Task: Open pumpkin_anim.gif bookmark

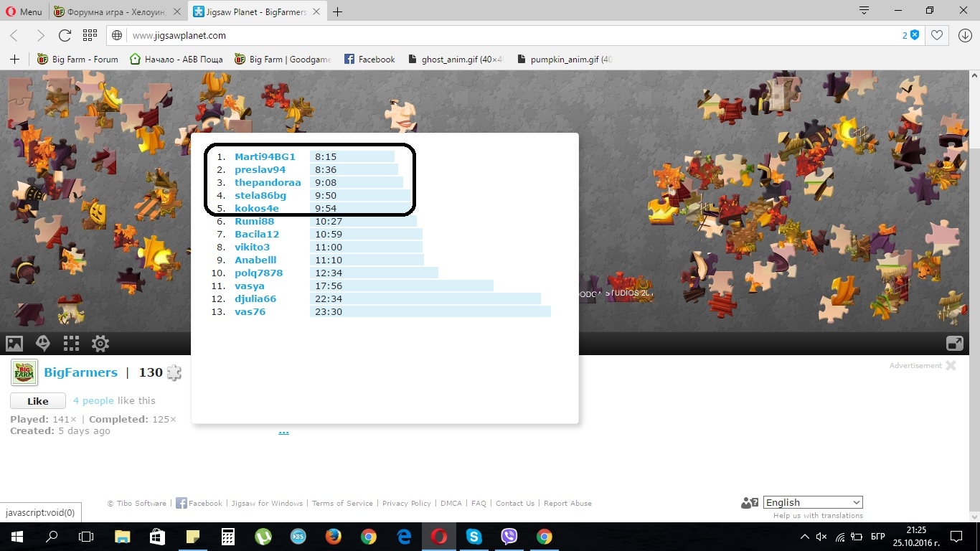Action: [565, 60]
